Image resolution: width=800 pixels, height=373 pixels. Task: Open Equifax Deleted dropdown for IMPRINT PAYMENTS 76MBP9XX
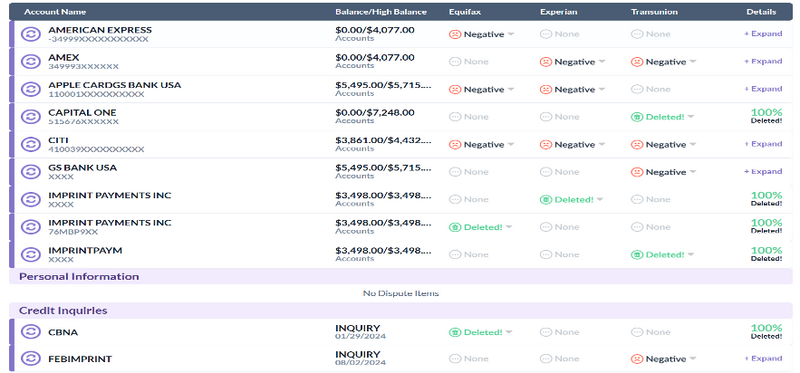pos(509,227)
